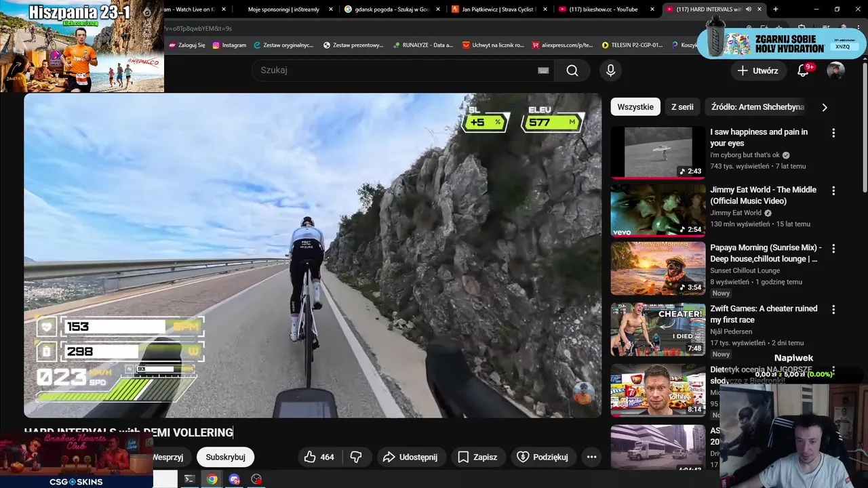Open "I saw happiness and pain" video thumbnail

coord(658,152)
